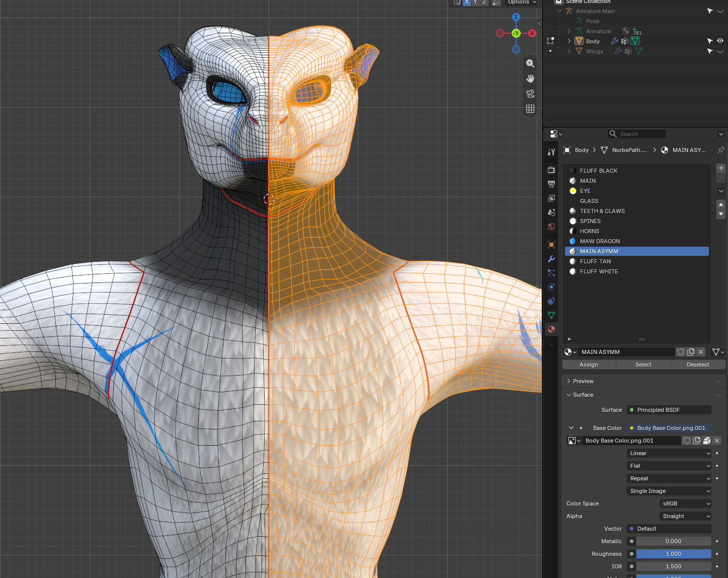This screenshot has height=578, width=728.
Task: Duplicate the Body Base Color image datablock
Action: (x=697, y=441)
